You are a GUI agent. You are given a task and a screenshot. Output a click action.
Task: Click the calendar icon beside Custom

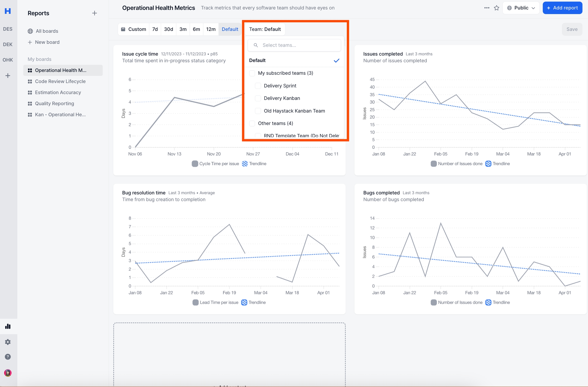[123, 29]
